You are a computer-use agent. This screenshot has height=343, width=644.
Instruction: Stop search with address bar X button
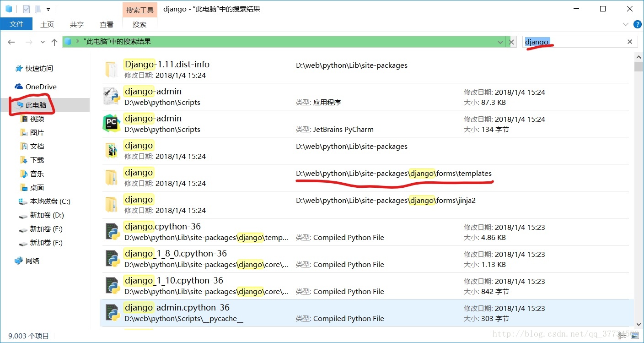click(x=512, y=42)
